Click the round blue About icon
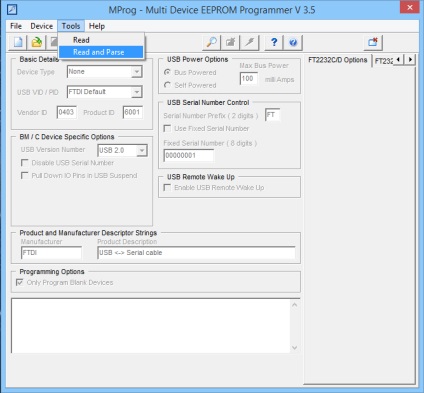Screen dimensions: 424x393 [293, 42]
